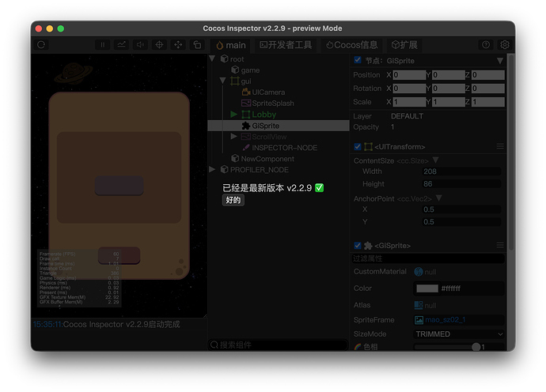Collapse the node header dropdown triangle
The image size is (546, 392).
500,61
